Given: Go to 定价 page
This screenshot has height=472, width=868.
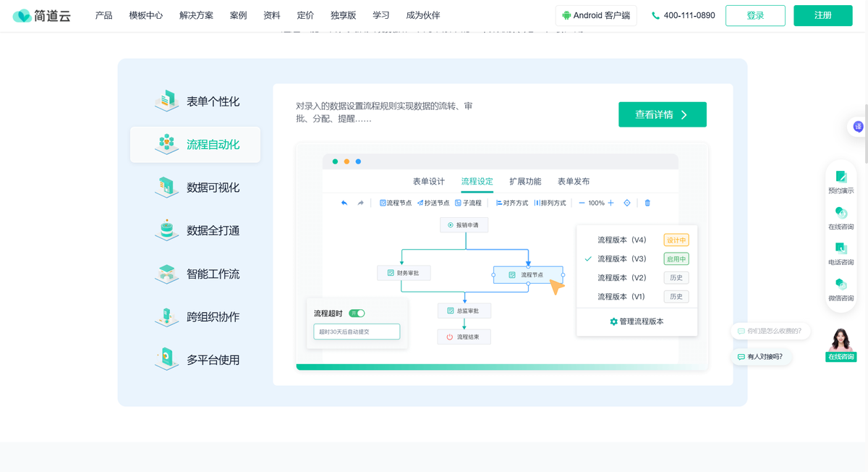Looking at the screenshot, I should (x=305, y=15).
